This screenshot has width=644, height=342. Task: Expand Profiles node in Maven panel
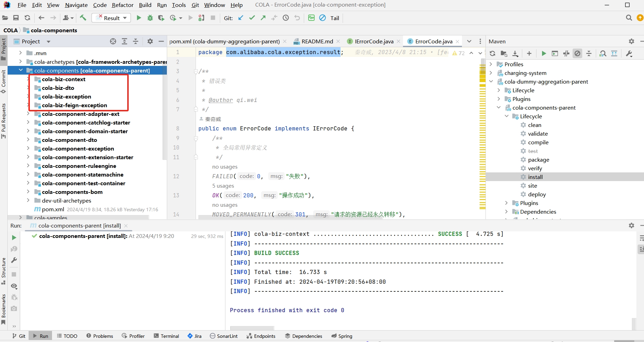491,64
